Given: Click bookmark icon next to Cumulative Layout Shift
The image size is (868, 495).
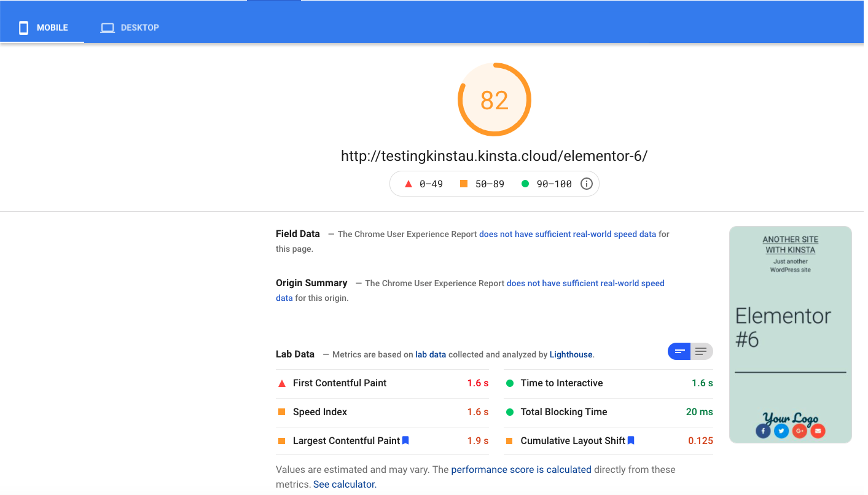Looking at the screenshot, I should click(631, 440).
